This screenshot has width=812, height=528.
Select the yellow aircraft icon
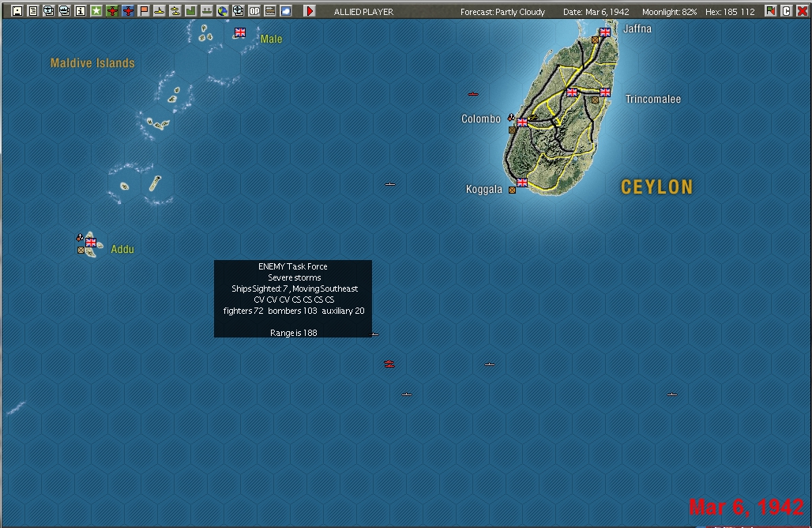coord(159,10)
